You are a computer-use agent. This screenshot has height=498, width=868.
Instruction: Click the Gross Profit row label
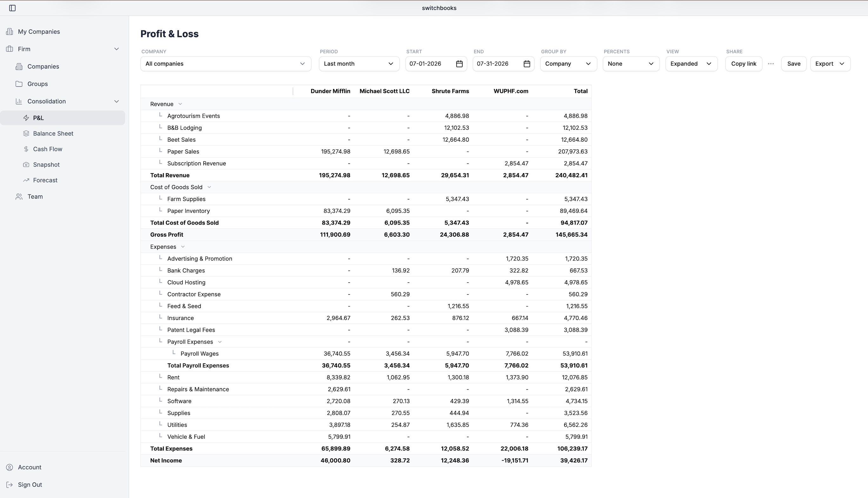coord(166,235)
